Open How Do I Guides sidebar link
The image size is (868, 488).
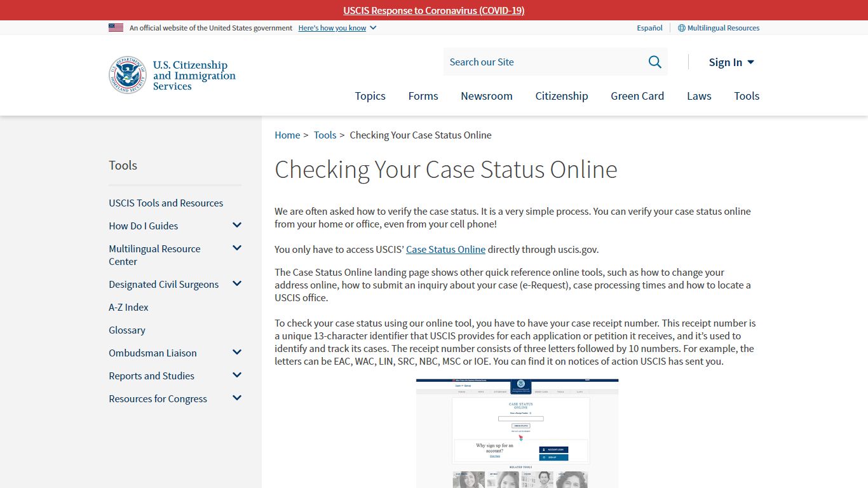point(144,226)
